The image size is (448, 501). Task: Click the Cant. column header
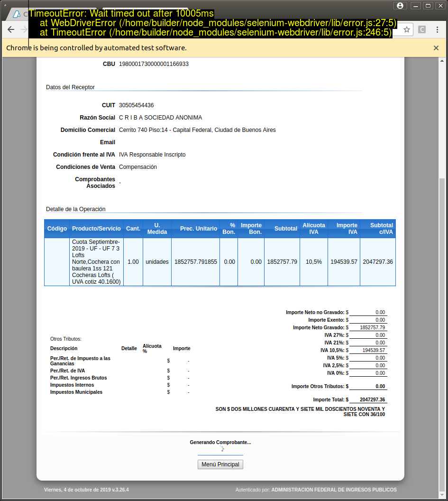click(133, 229)
